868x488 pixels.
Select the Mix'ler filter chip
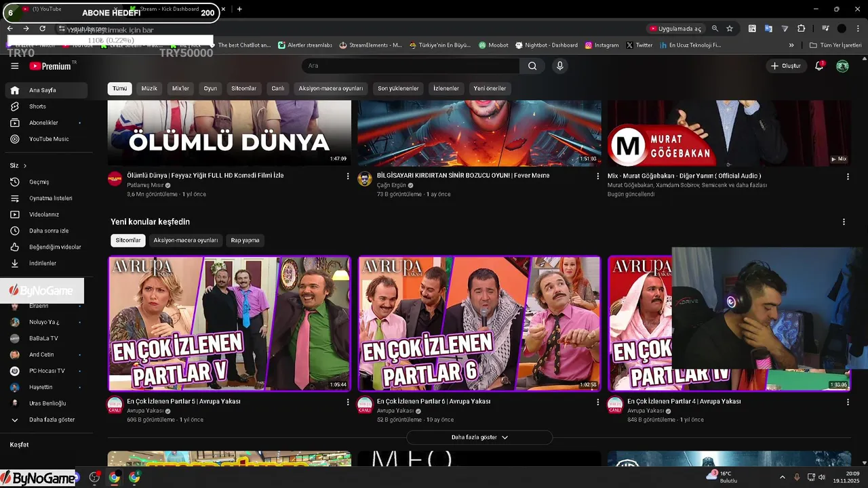tap(180, 89)
